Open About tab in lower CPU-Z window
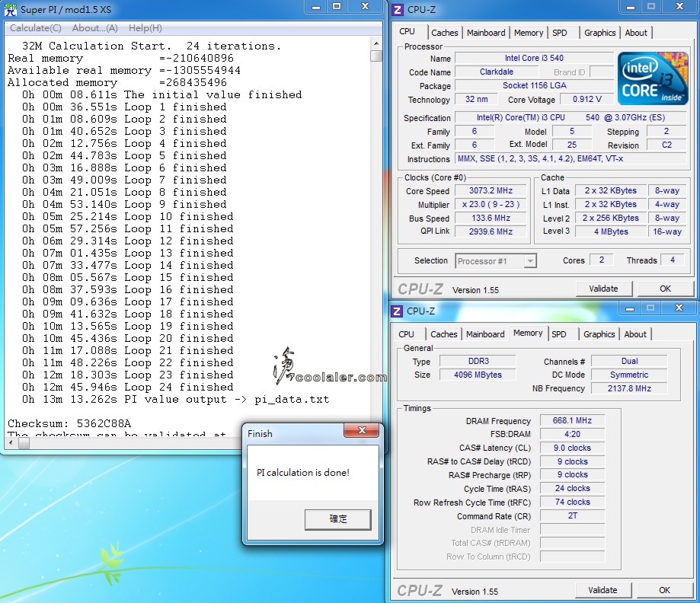Screen dimensions: 700x603 pos(635,334)
